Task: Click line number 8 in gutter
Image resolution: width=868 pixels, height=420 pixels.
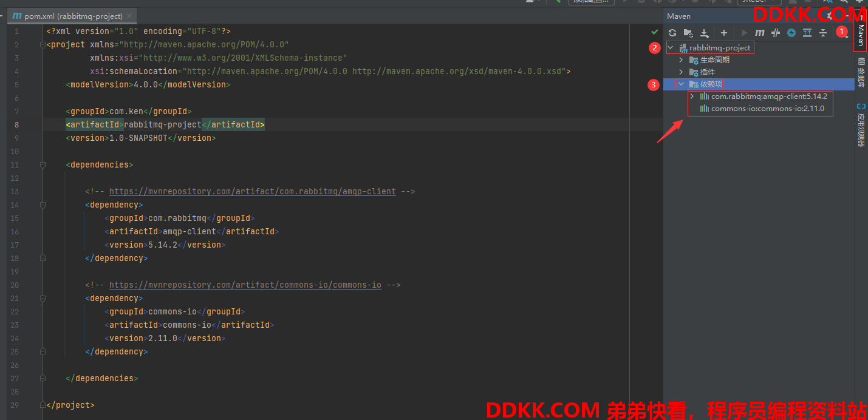Action: coord(17,124)
